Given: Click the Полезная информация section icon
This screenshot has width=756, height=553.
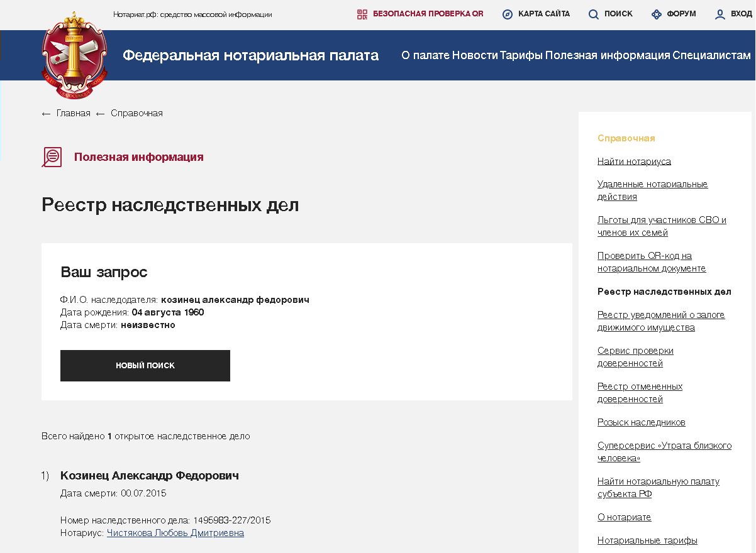Looking at the screenshot, I should (52, 157).
